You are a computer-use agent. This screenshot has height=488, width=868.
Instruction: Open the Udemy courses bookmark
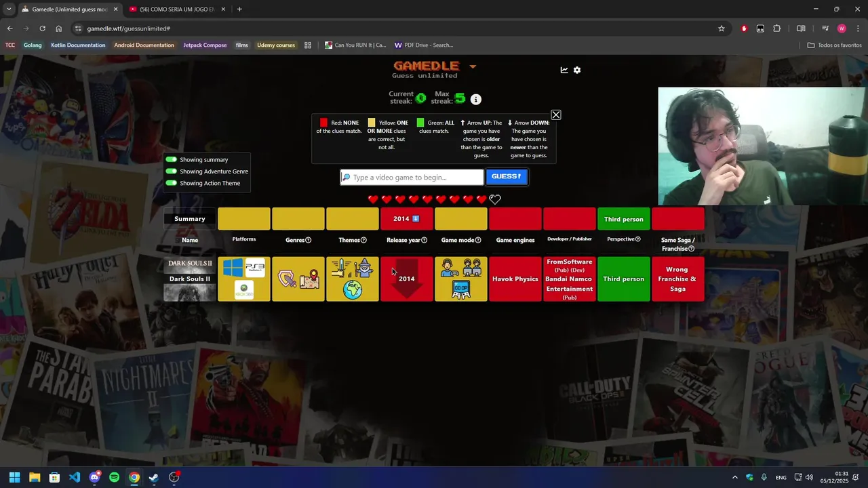(276, 45)
